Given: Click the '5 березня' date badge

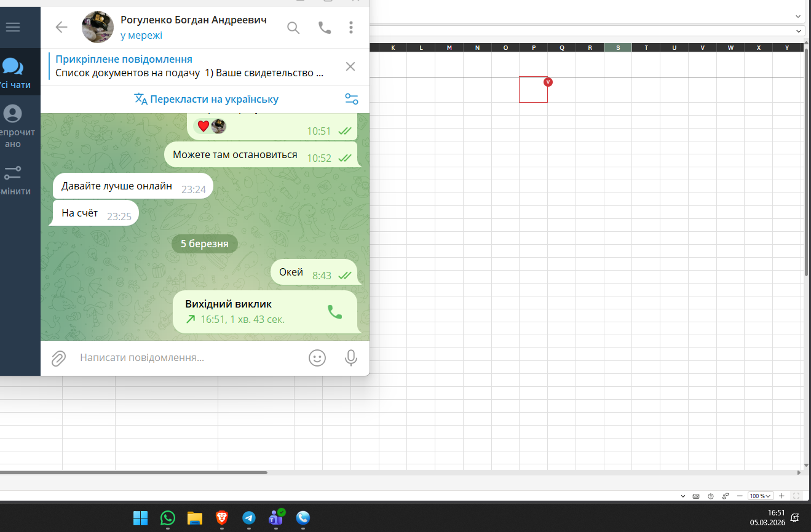Looking at the screenshot, I should coord(205,244).
